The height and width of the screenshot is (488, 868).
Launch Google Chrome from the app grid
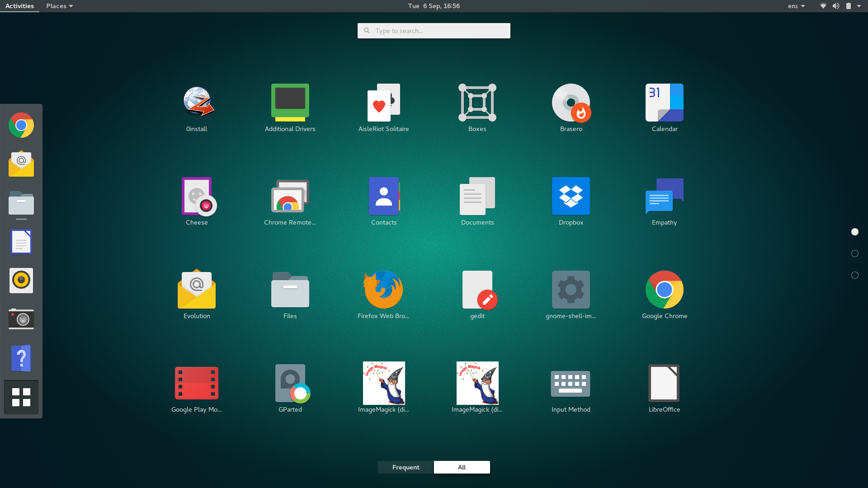665,290
